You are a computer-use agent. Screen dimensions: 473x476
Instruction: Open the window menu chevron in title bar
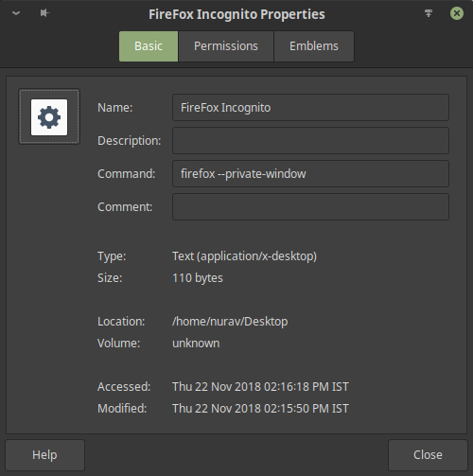pyautogui.click(x=16, y=13)
